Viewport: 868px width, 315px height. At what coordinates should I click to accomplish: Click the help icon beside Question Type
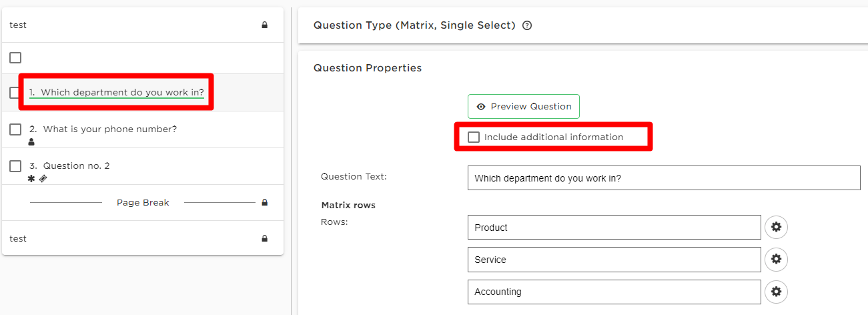tap(527, 25)
